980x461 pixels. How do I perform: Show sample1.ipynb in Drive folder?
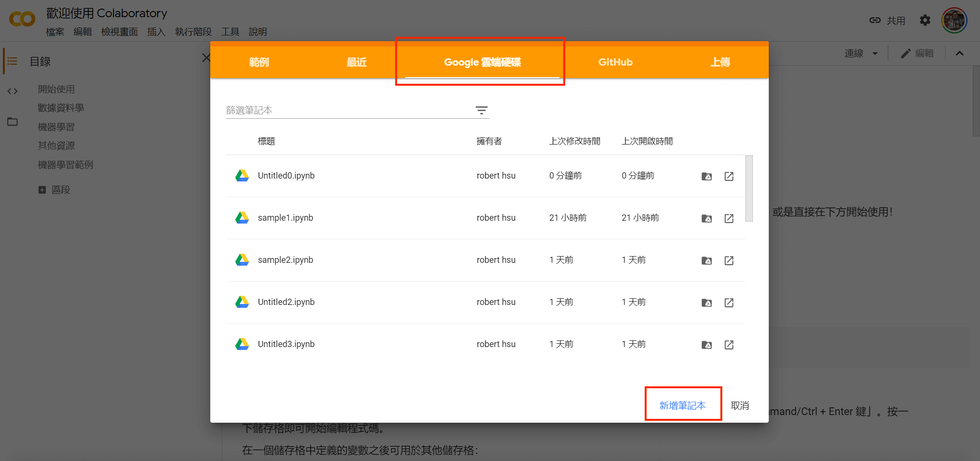707,218
